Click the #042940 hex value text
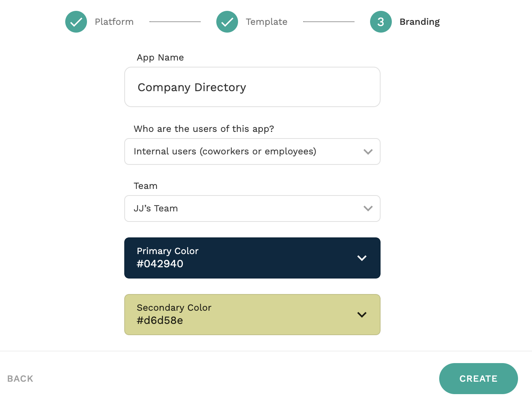The width and height of the screenshot is (532, 398). [x=160, y=264]
